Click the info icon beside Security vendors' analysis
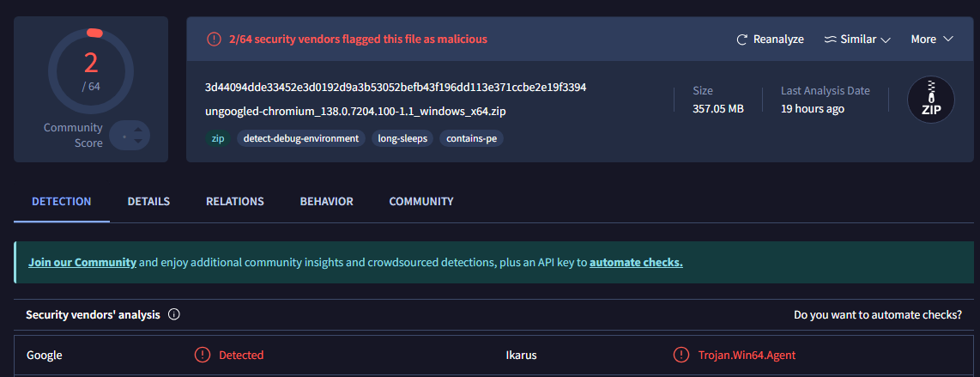 174,315
